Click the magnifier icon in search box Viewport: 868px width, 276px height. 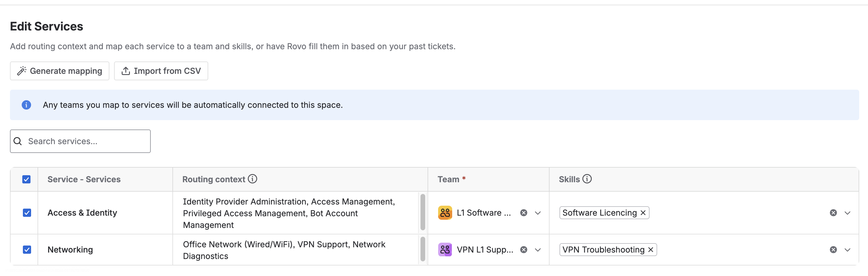[18, 141]
